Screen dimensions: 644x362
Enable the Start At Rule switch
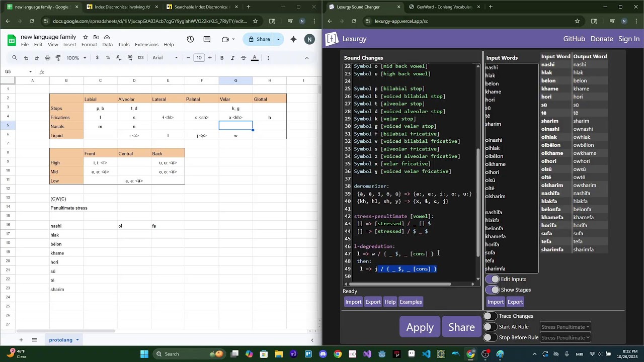pos(490,327)
